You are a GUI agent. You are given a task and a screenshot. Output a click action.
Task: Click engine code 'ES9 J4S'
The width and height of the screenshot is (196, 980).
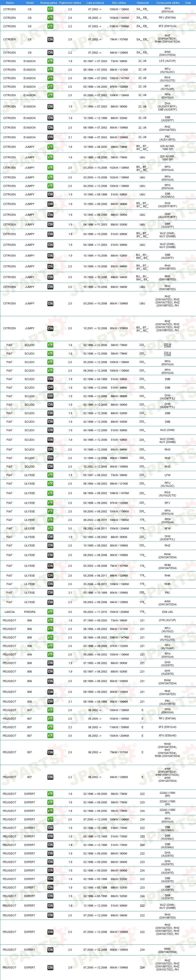[x=167, y=612]
